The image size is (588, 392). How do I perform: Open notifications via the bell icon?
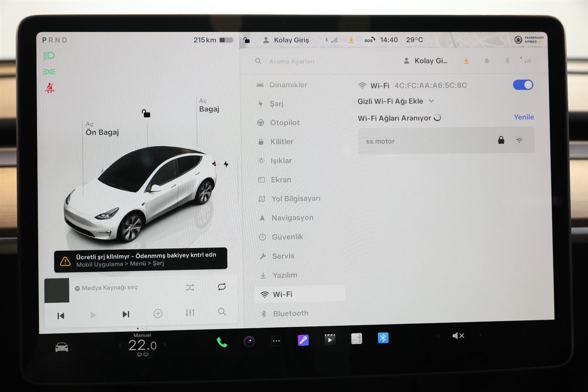[x=487, y=61]
